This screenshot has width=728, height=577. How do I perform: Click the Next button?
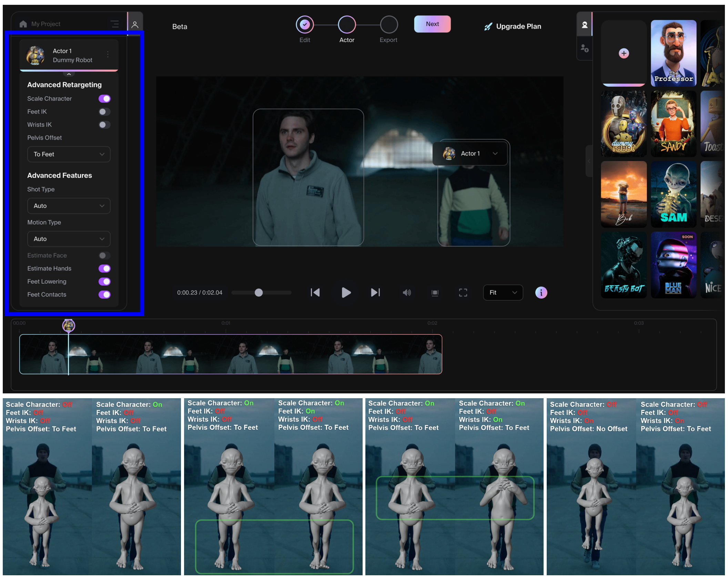click(432, 24)
